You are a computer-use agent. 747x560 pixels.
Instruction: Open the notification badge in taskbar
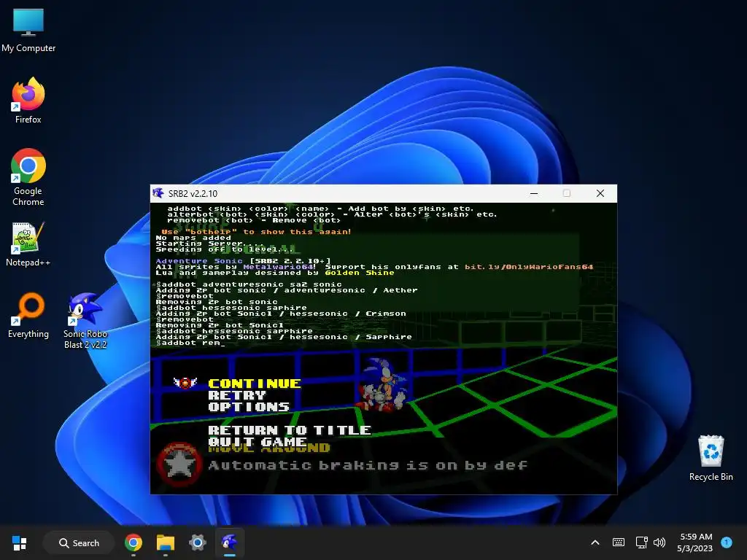[x=726, y=542]
